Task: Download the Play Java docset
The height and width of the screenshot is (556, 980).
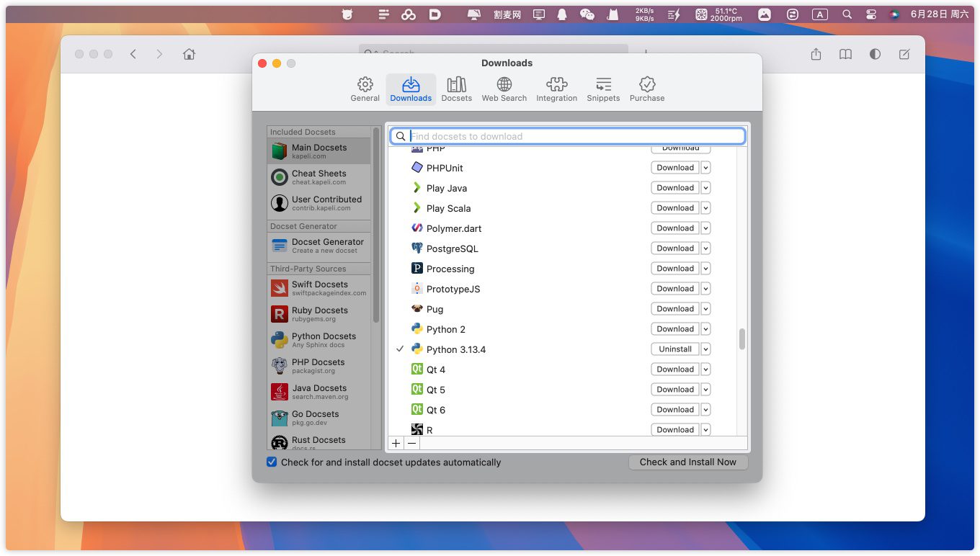Action: [x=675, y=187]
